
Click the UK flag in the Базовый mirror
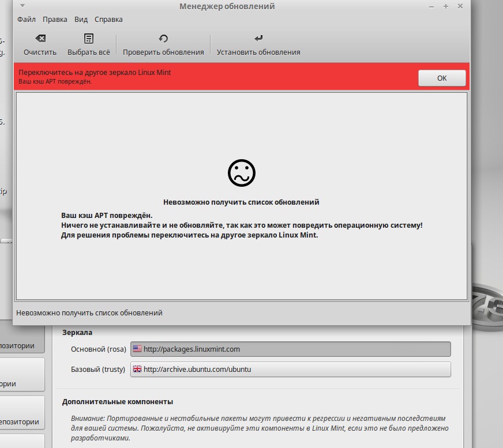click(137, 369)
